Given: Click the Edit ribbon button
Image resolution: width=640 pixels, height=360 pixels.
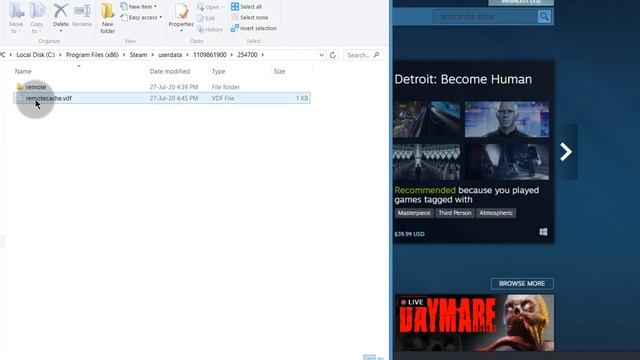Looking at the screenshot, I should (206, 18).
